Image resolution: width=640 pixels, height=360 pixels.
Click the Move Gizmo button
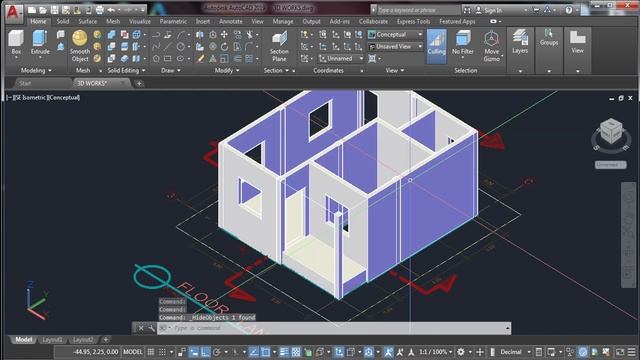coord(492,46)
